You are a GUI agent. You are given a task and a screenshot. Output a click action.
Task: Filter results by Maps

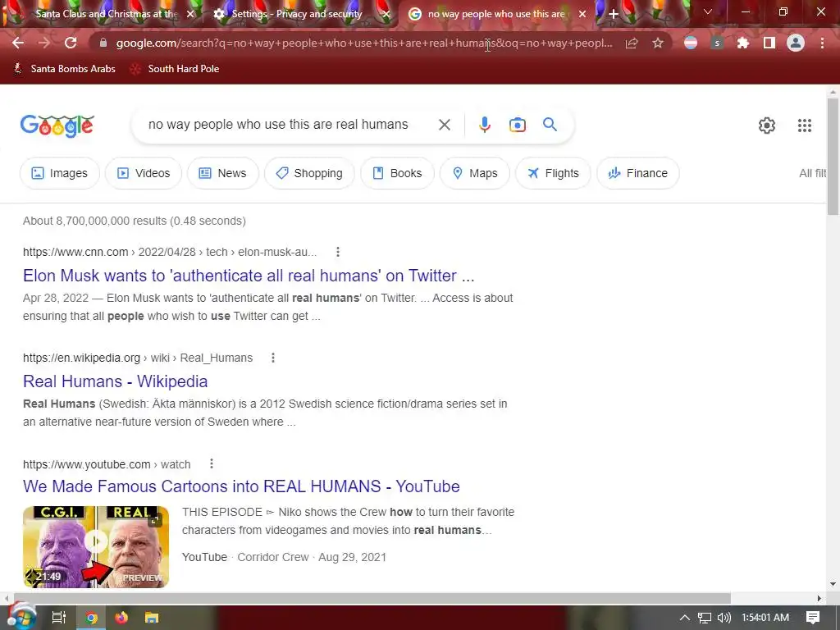(475, 173)
